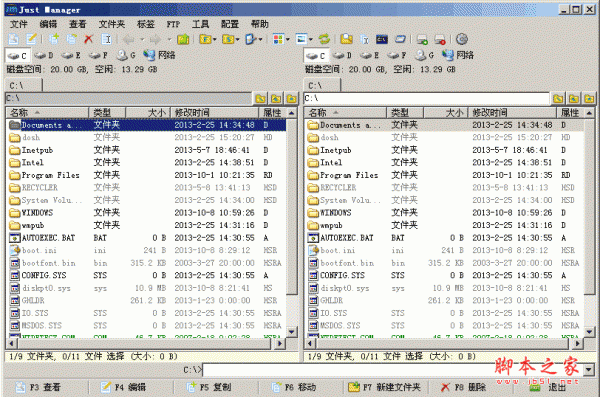This screenshot has height=397, width=600.
Task: Click the edit file pencil icon
Action: 31,39
